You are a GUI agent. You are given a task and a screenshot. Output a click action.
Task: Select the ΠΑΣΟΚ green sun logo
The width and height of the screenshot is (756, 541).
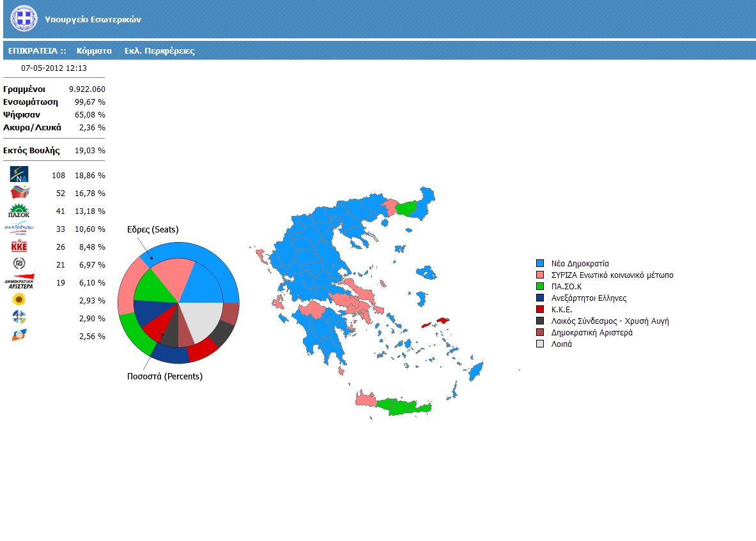point(19,211)
